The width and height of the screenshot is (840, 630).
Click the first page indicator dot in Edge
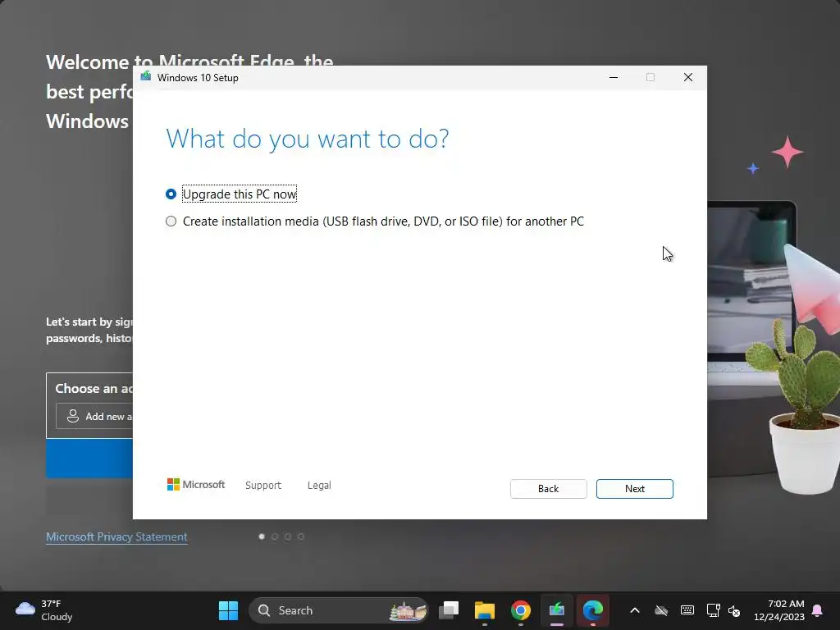(262, 536)
